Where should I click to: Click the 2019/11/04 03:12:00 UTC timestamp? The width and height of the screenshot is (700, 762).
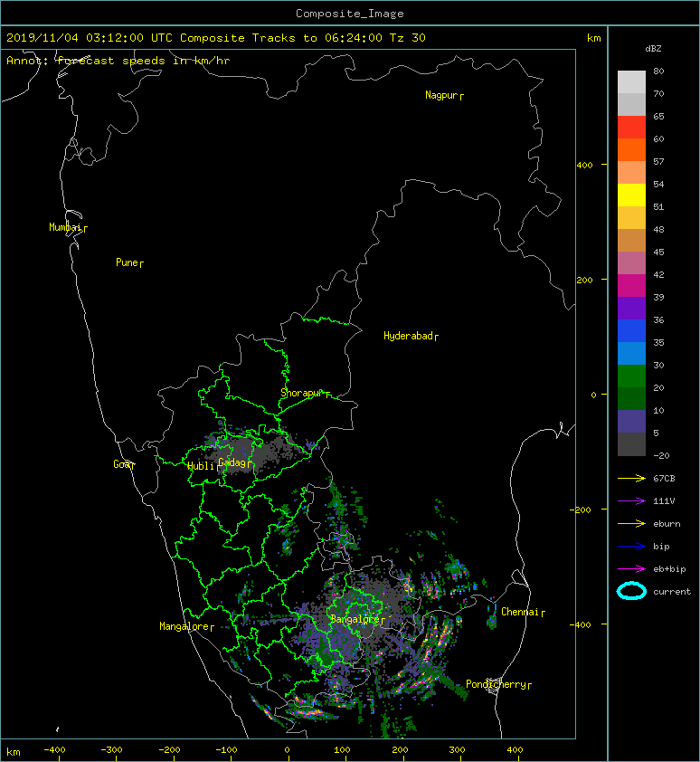pyautogui.click(x=90, y=38)
